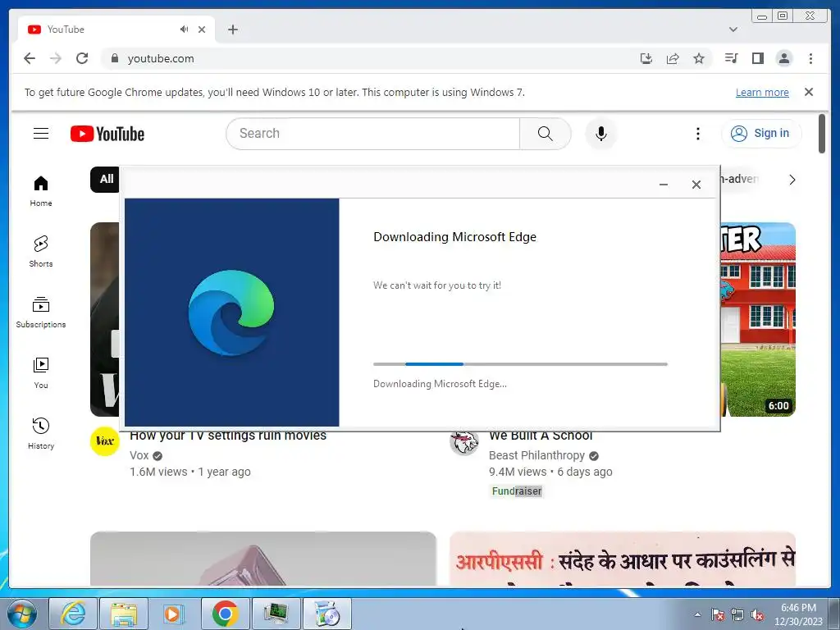Open the YouTube hamburger guide menu
This screenshot has height=630, width=840.
tap(41, 134)
